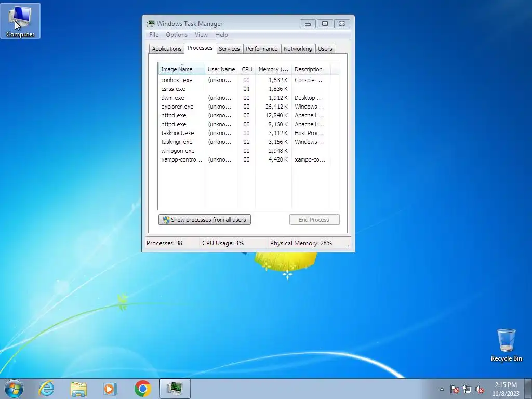The width and height of the screenshot is (532, 399).
Task: Open the Action Center flag icon
Action: [x=455, y=389]
